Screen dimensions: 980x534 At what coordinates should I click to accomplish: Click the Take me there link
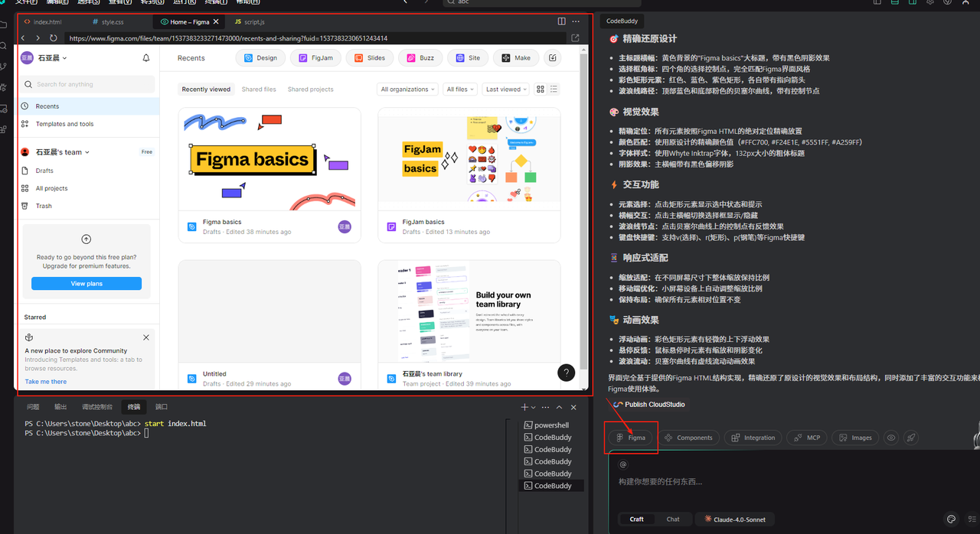(46, 382)
